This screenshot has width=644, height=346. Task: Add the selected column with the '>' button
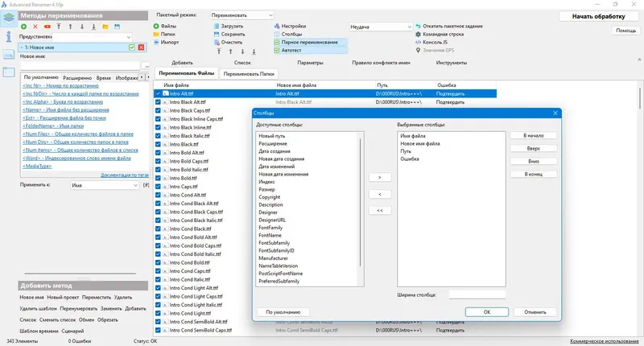[379, 177]
